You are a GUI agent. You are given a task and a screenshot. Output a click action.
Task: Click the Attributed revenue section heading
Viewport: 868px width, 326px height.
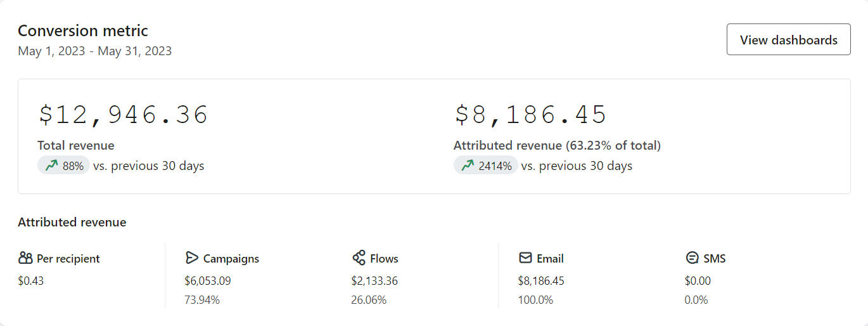[72, 222]
